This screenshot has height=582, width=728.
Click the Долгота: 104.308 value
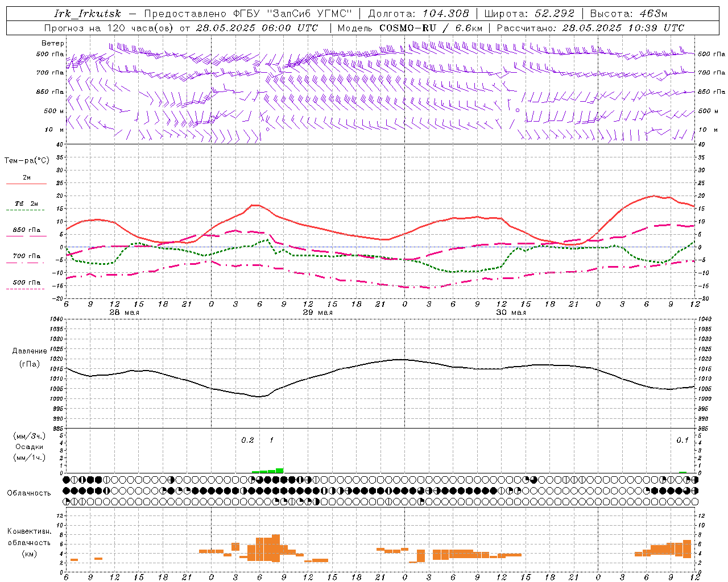click(x=419, y=14)
